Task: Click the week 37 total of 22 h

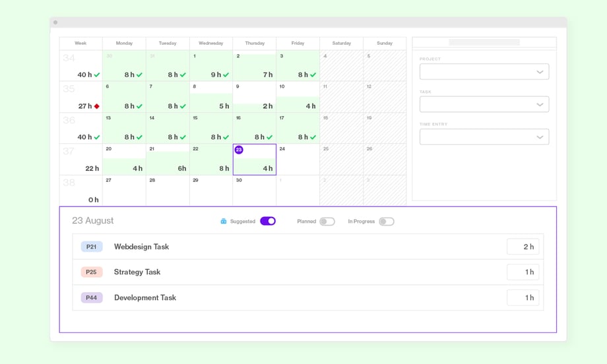Action: [x=92, y=168]
